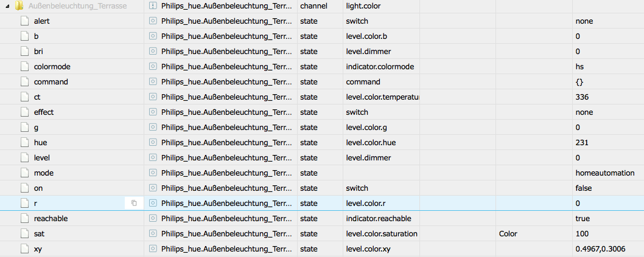This screenshot has height=257, width=644.
Task: Click the value 336 of ct
Action: coord(582,97)
